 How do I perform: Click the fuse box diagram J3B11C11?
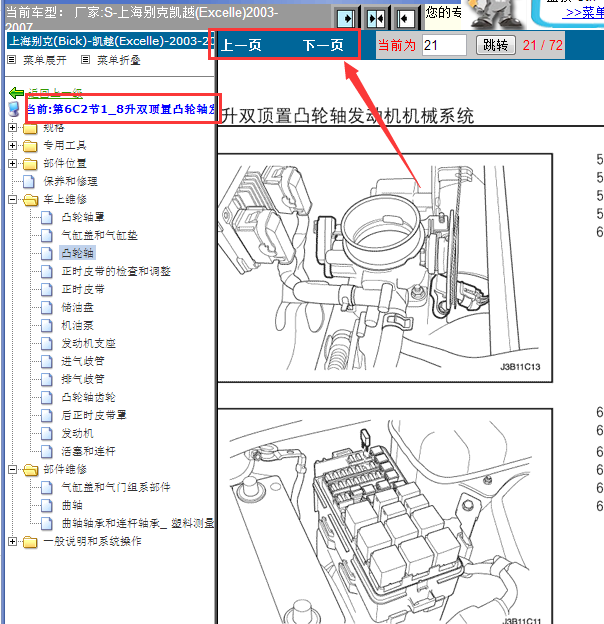[385, 516]
